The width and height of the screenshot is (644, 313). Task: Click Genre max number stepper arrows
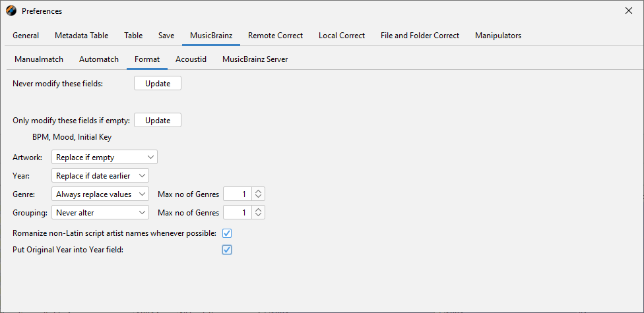(x=259, y=194)
